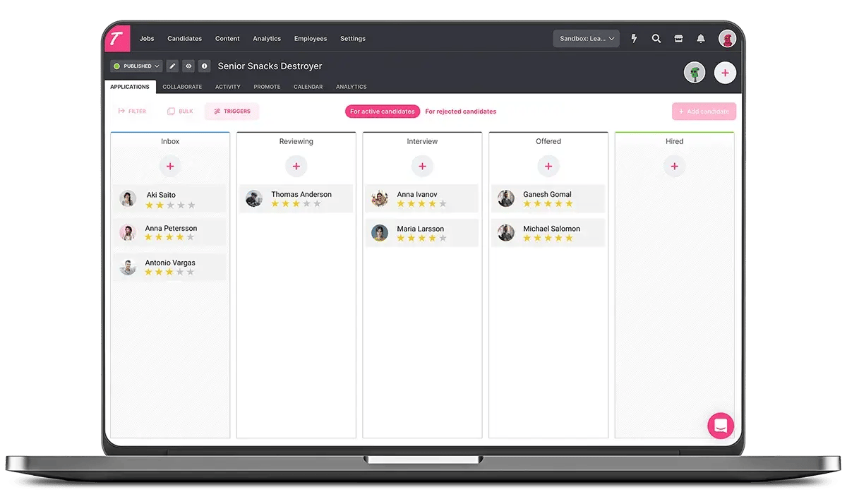Click the search magnifier icon
This screenshot has height=504, width=847.
pos(656,39)
